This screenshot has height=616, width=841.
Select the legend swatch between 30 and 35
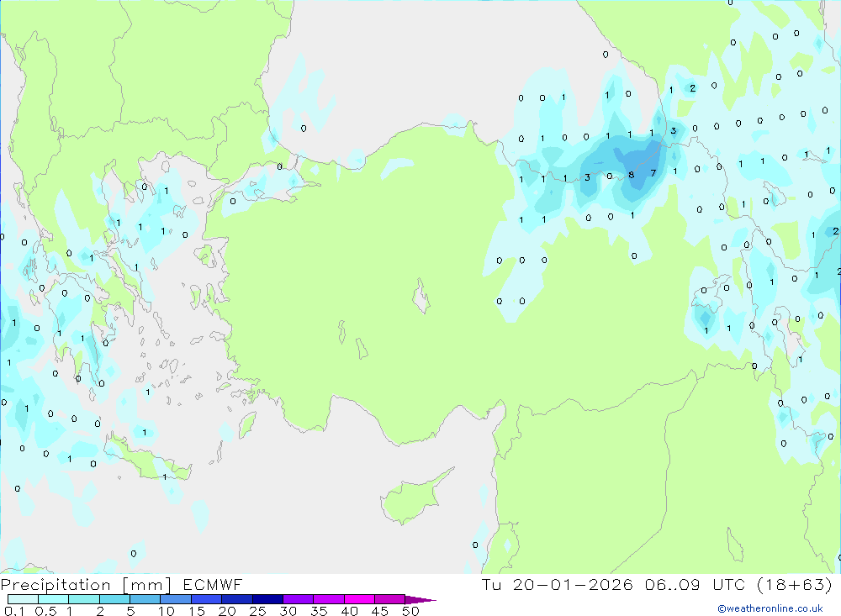click(298, 599)
